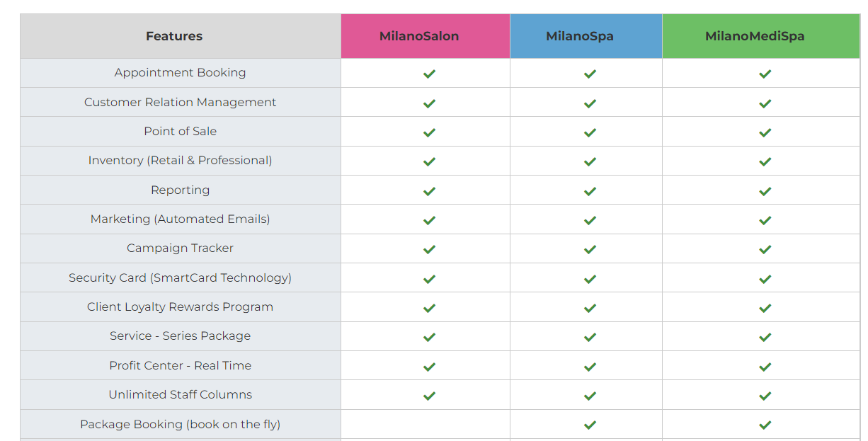
Task: Click the MilanoSalon checkmark for Inventory row
Action: coord(429,161)
